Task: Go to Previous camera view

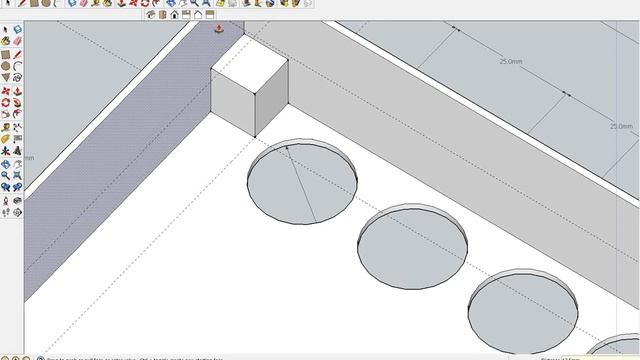Action: [5, 187]
